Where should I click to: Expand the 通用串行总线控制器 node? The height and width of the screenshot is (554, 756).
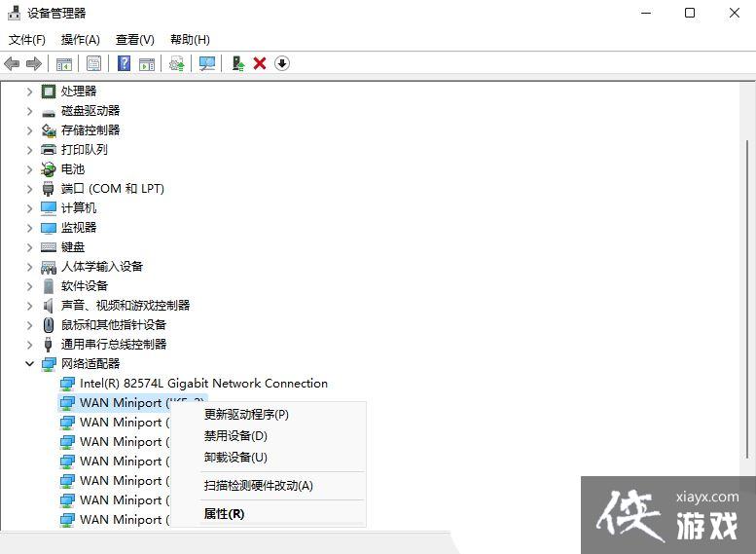(29, 345)
